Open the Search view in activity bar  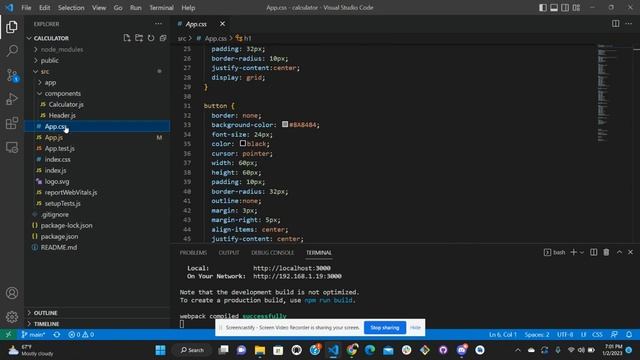(x=12, y=51)
